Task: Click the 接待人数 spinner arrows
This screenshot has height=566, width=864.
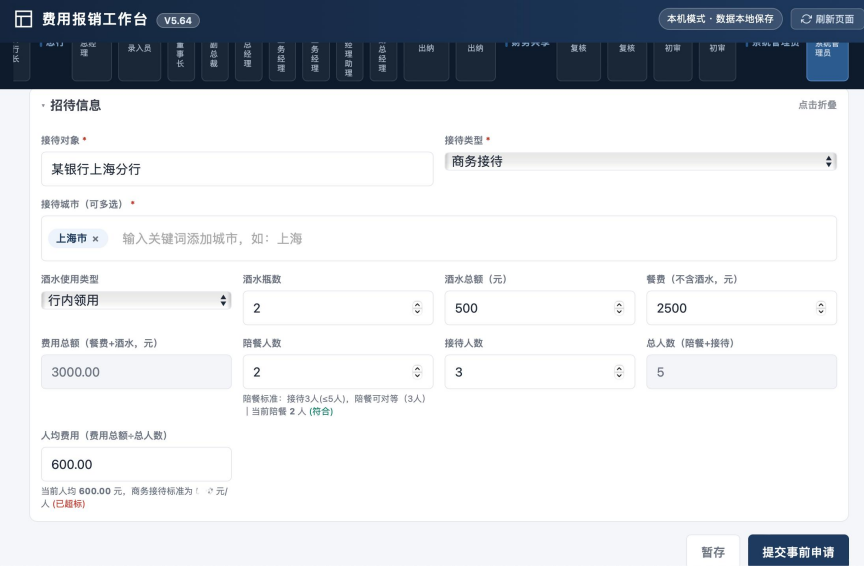Action: point(619,372)
